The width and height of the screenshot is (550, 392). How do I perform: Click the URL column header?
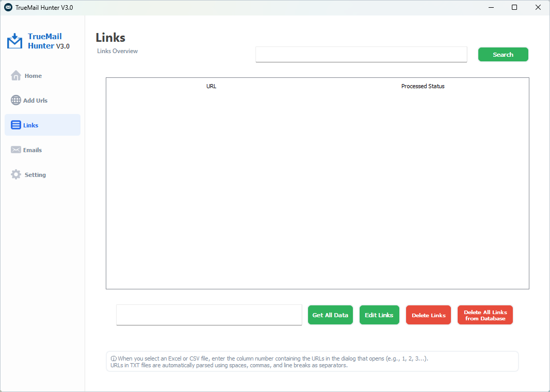[x=211, y=86]
